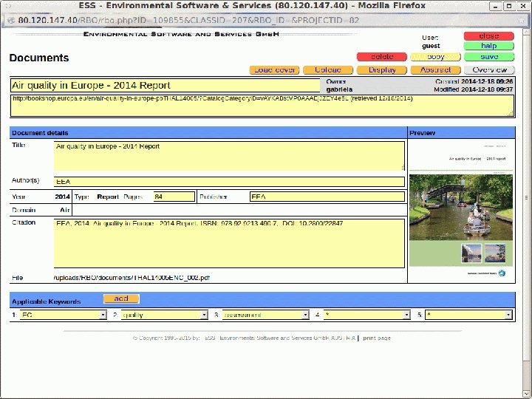Click the bookshop URL description field
Viewport: 532px width, 399px height.
(262, 106)
